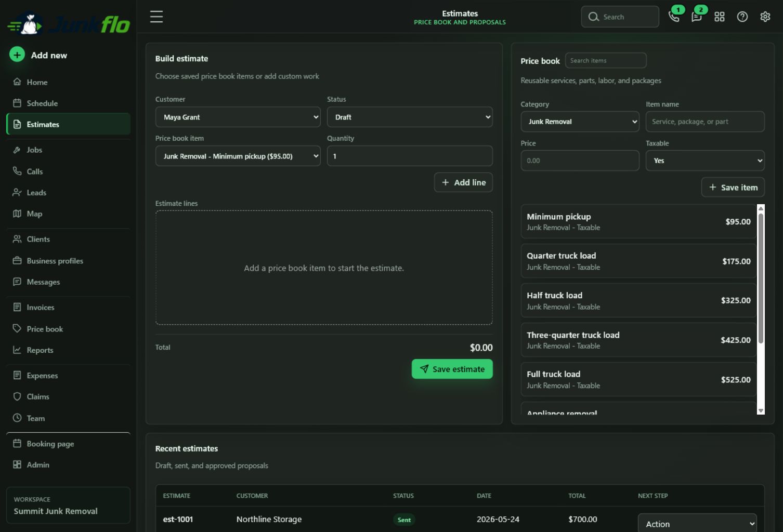Open Business profiles briefcase icon
The width and height of the screenshot is (783, 532).
[17, 260]
